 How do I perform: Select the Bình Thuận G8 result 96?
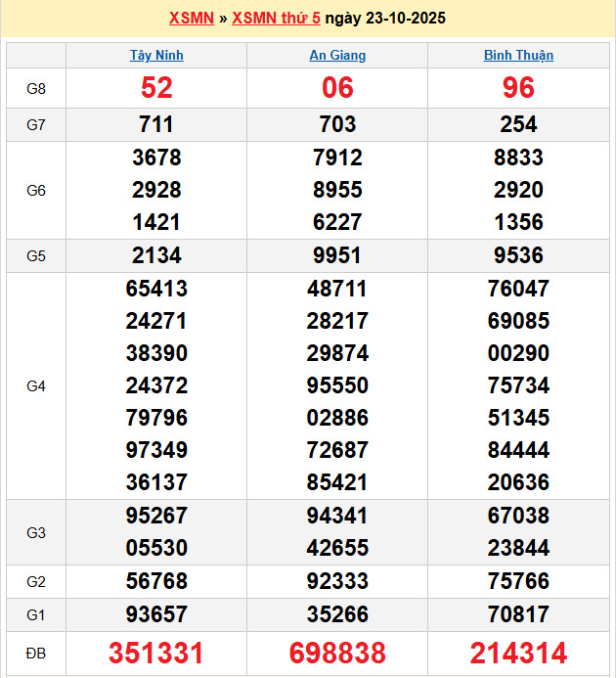click(x=518, y=88)
